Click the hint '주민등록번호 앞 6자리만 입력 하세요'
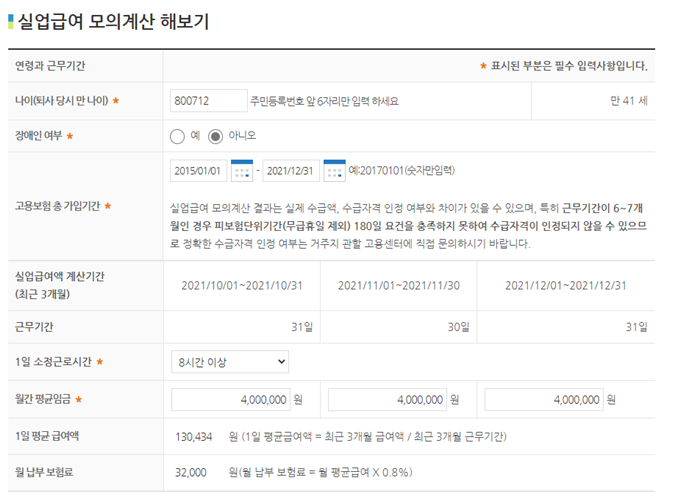This screenshot has height=500, width=680. tap(324, 101)
